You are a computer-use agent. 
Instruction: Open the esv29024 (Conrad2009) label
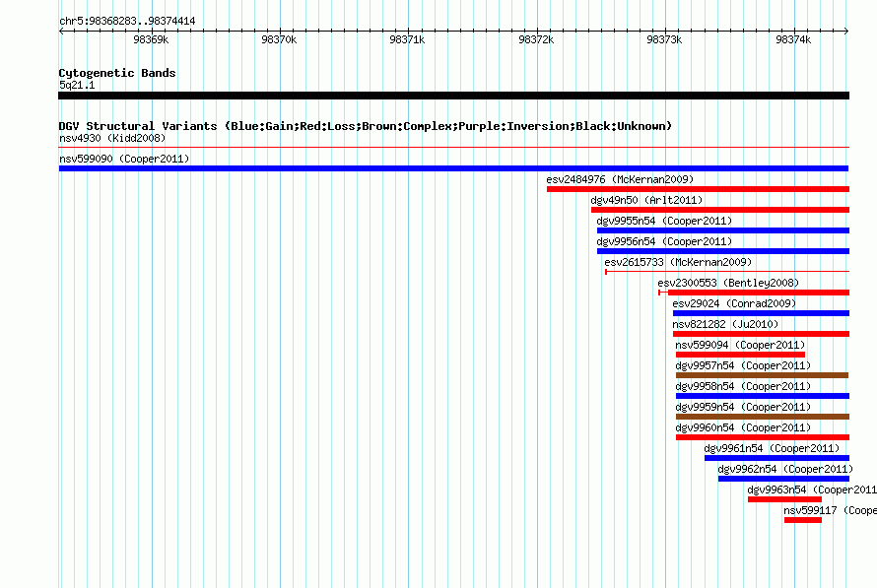point(734,303)
